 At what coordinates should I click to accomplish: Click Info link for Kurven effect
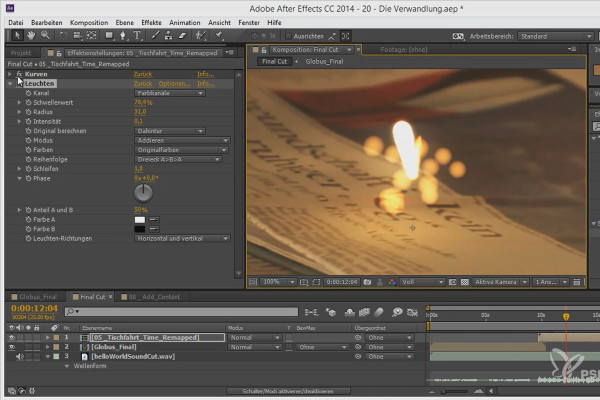coord(205,74)
